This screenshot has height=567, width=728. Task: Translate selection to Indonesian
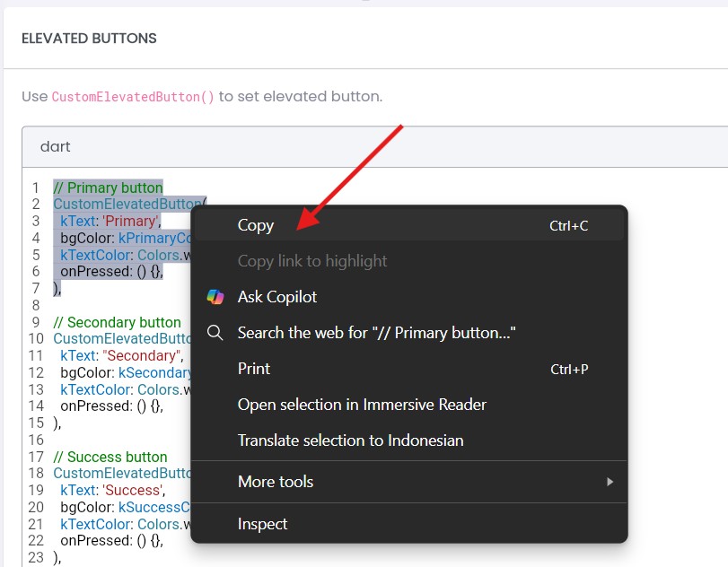350,441
